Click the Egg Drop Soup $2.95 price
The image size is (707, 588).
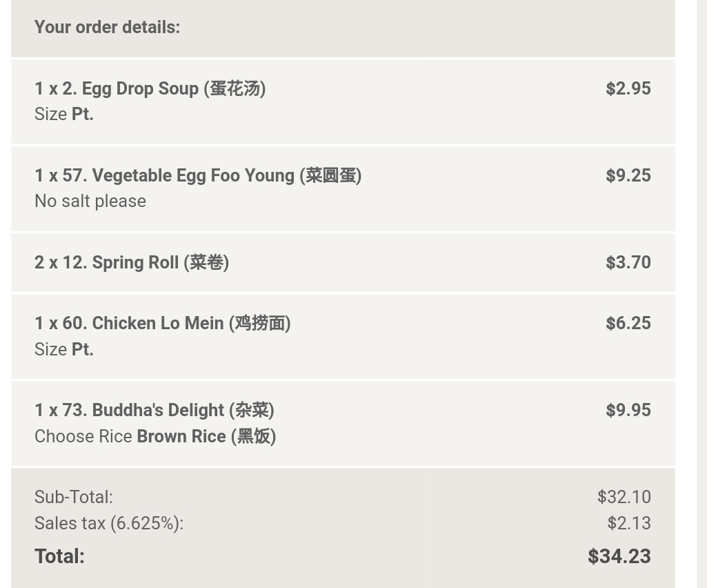pos(628,88)
